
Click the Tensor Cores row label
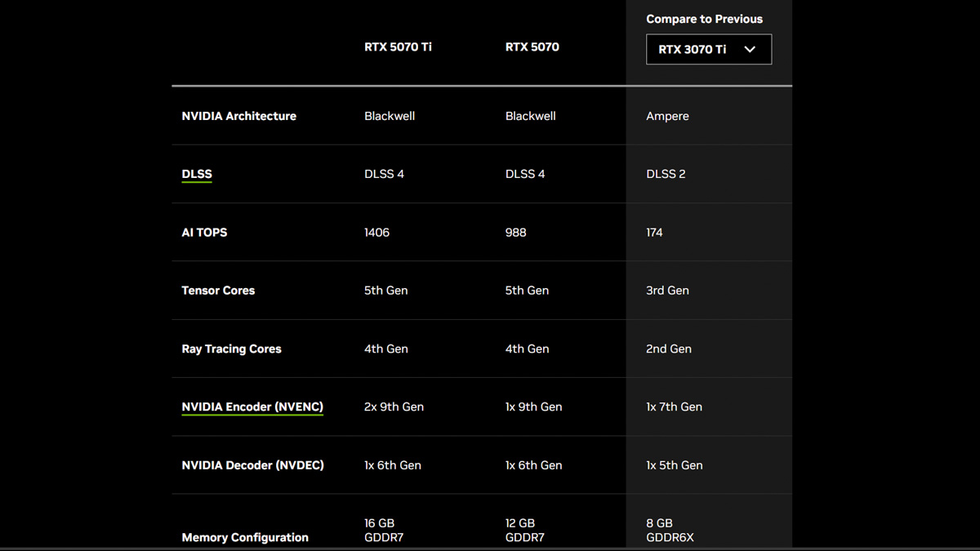[x=218, y=291]
